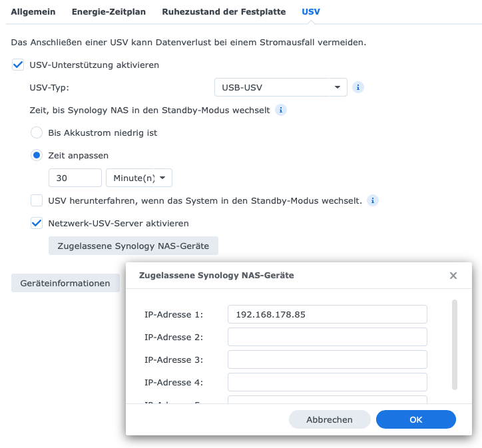The height and width of the screenshot is (448, 482).
Task: Click Abbrechen to cancel dialog
Action: pos(330,419)
